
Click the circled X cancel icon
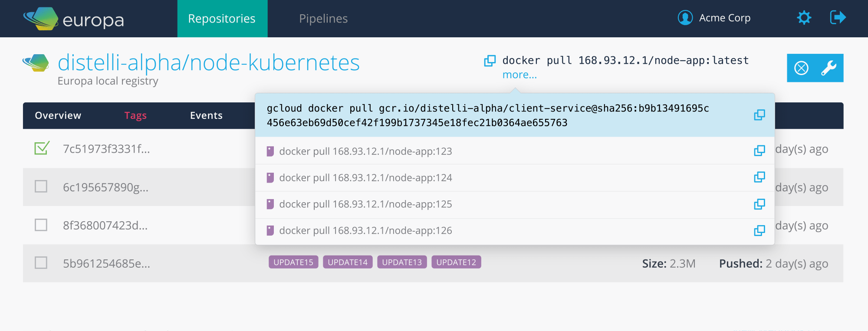(801, 68)
